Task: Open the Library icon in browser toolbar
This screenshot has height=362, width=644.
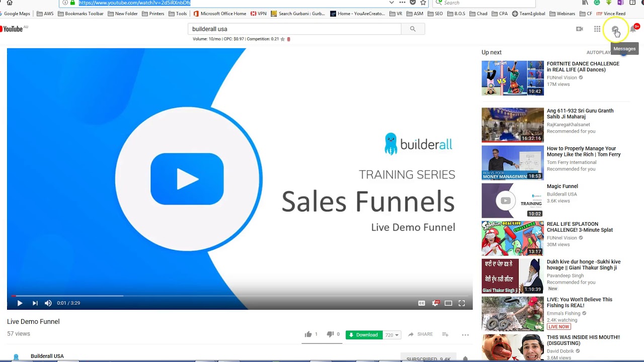Action: (x=585, y=3)
